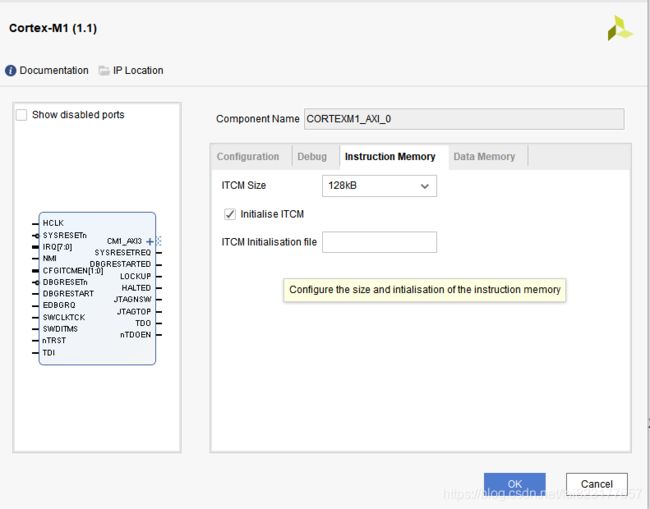The height and width of the screenshot is (509, 650).
Task: Expand the CM1_AXI3 interface plus icon
Action: tap(150, 241)
